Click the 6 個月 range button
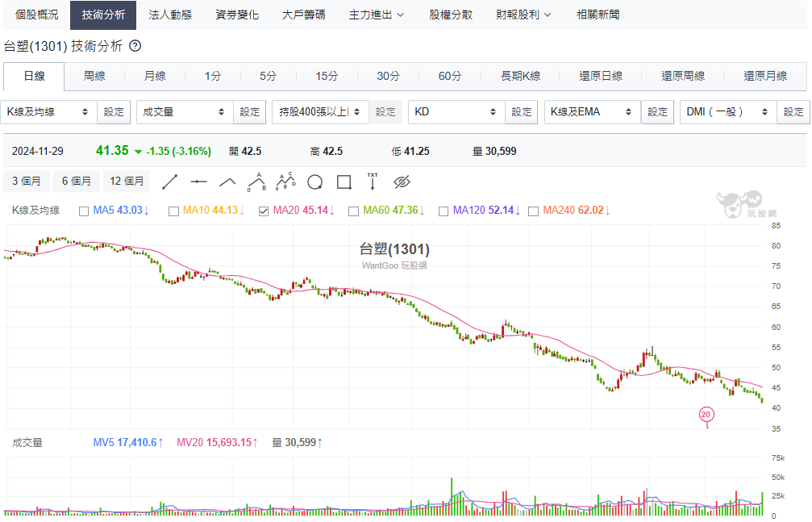Screen dimensions: 812x522 (77, 182)
